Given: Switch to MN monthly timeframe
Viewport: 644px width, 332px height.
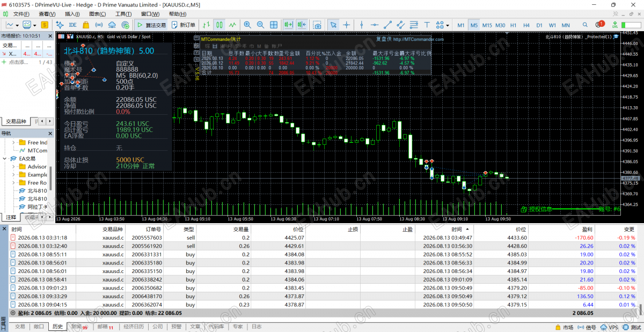Looking at the screenshot, I should coord(566,25).
